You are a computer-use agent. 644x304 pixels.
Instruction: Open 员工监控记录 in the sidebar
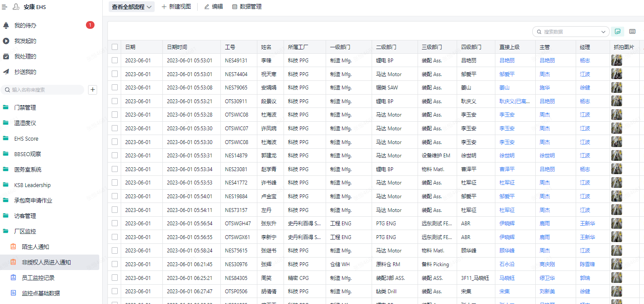[38, 278]
